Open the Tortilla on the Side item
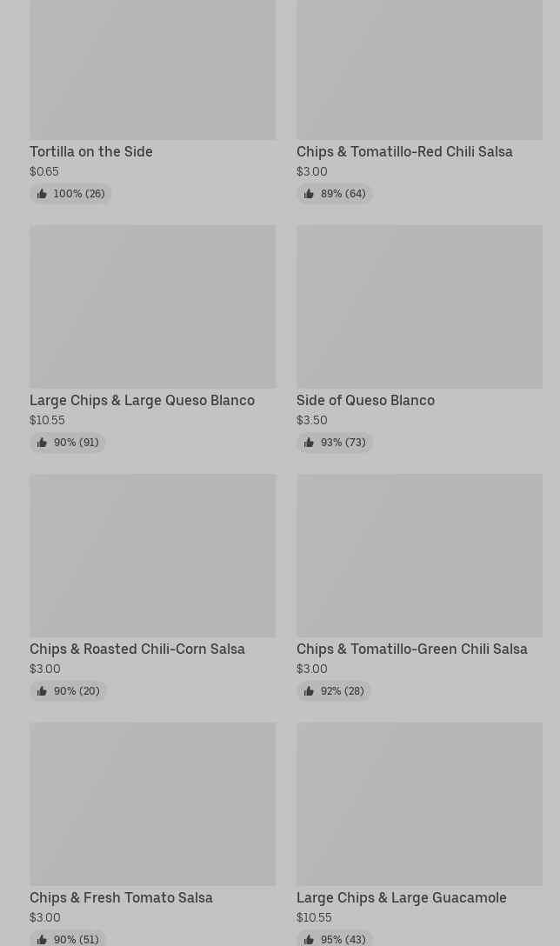The image size is (560, 946). click(x=91, y=151)
